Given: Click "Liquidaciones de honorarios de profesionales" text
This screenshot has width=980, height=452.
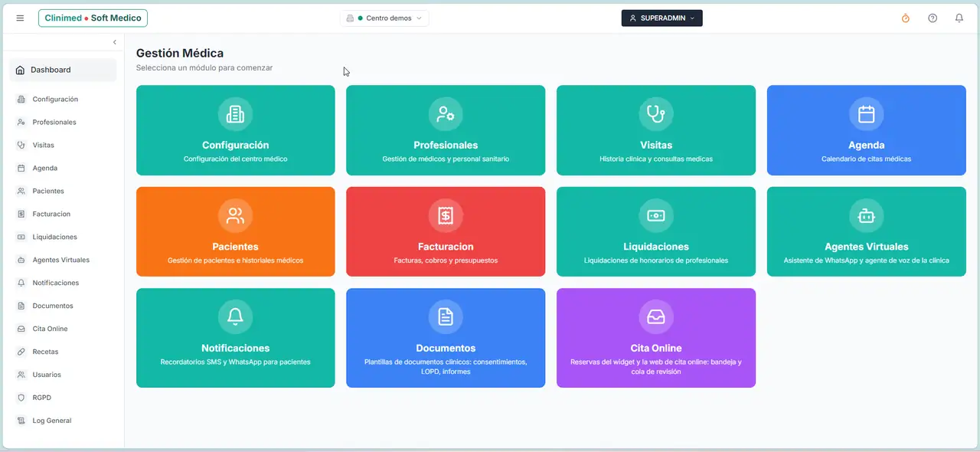Looking at the screenshot, I should coord(656,260).
